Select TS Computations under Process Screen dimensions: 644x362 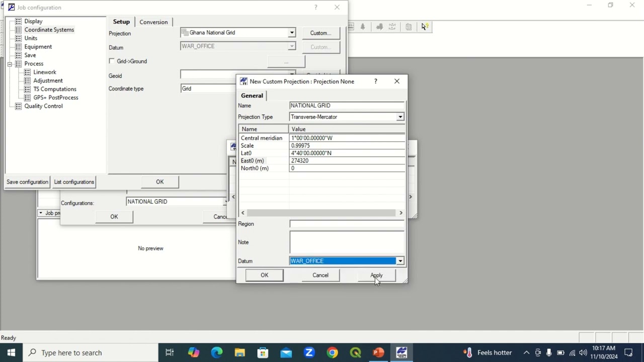55,89
